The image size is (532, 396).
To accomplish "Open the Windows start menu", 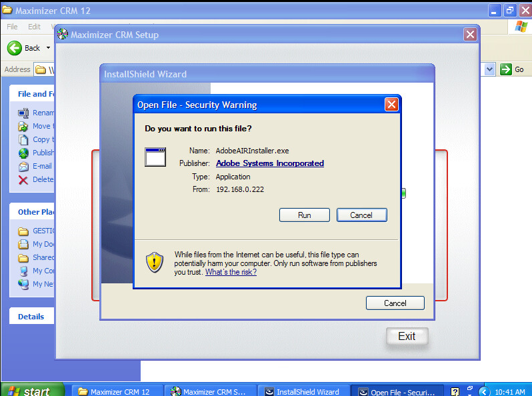I will click(x=33, y=390).
